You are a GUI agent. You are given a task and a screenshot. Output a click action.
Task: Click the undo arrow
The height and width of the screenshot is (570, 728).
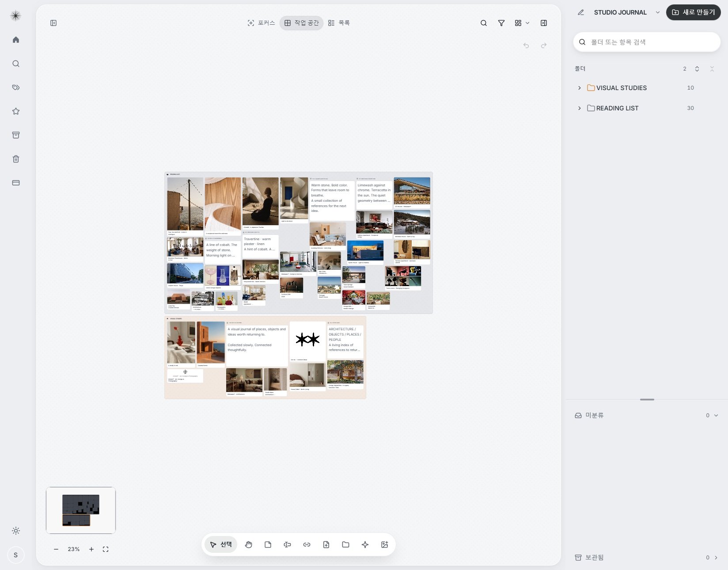[526, 45]
